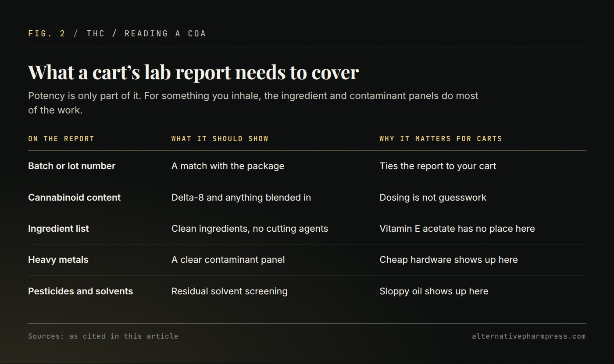Click 'Vitamin E acetate has no place here'

coord(457,229)
